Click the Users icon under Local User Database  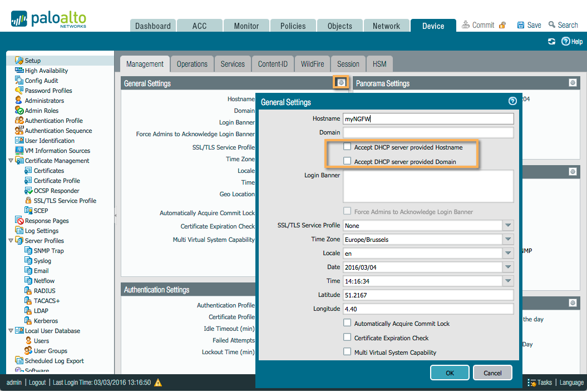[28, 340]
